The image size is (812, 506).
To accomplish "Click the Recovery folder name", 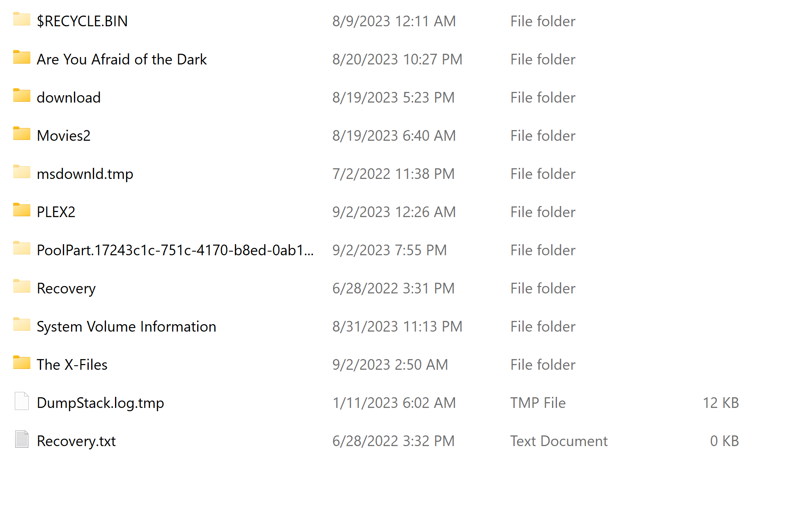I will [x=66, y=288].
